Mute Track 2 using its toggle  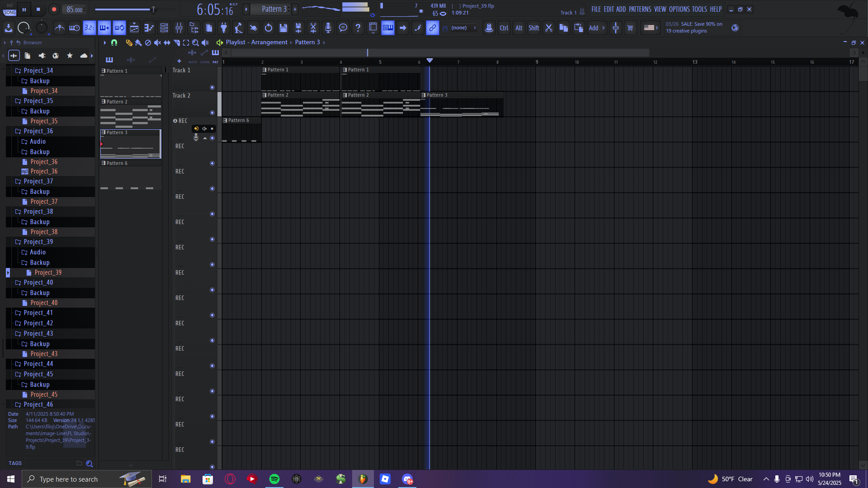[212, 113]
